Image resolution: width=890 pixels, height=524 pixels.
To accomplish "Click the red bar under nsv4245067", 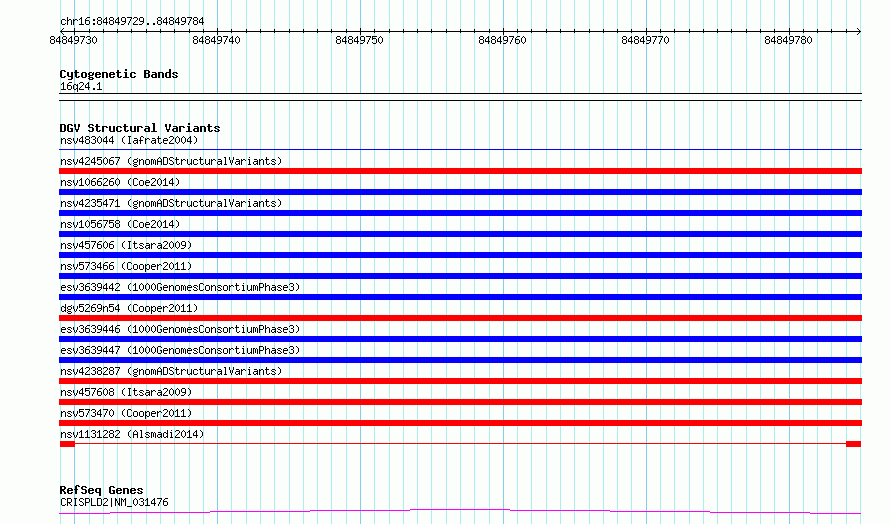I will 460,171.
